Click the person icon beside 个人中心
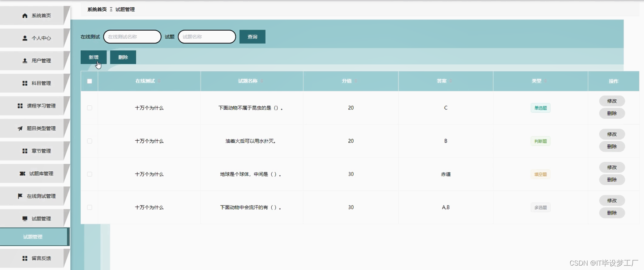The image size is (644, 270). (x=25, y=38)
